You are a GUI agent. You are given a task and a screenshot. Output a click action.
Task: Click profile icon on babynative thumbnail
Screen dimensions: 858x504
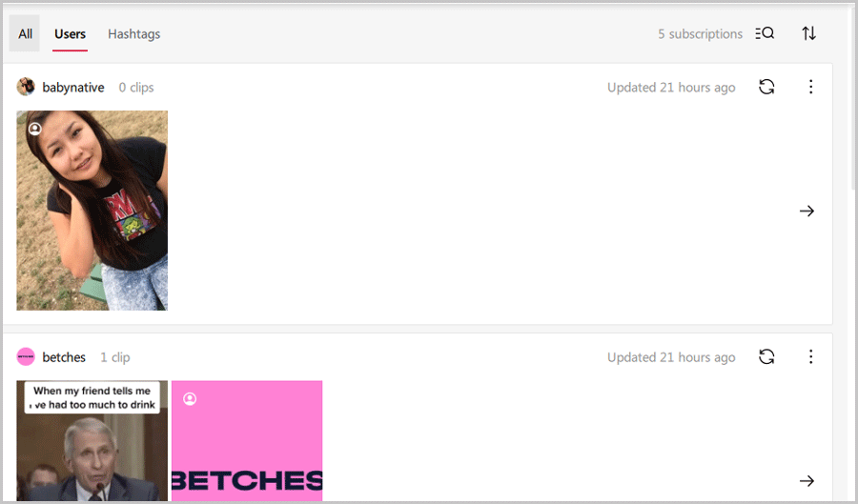click(35, 129)
